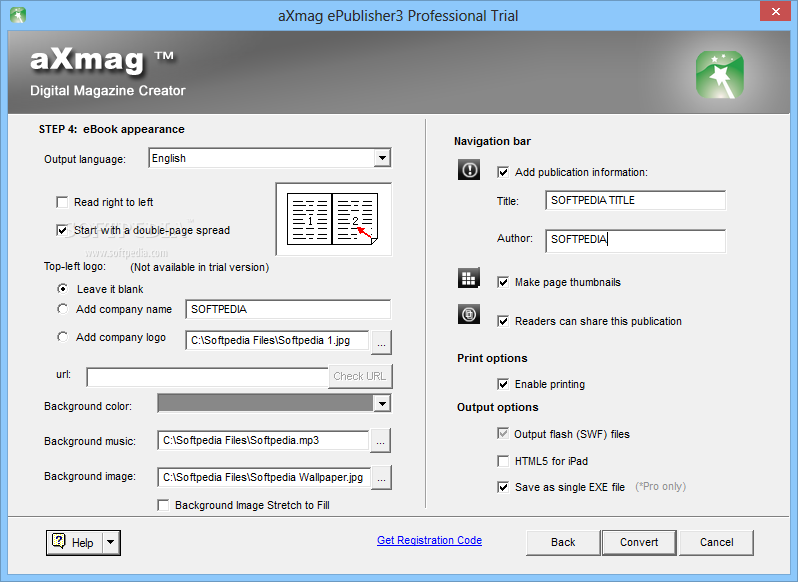Click the Help question mark icon
The image size is (798, 582).
(59, 541)
